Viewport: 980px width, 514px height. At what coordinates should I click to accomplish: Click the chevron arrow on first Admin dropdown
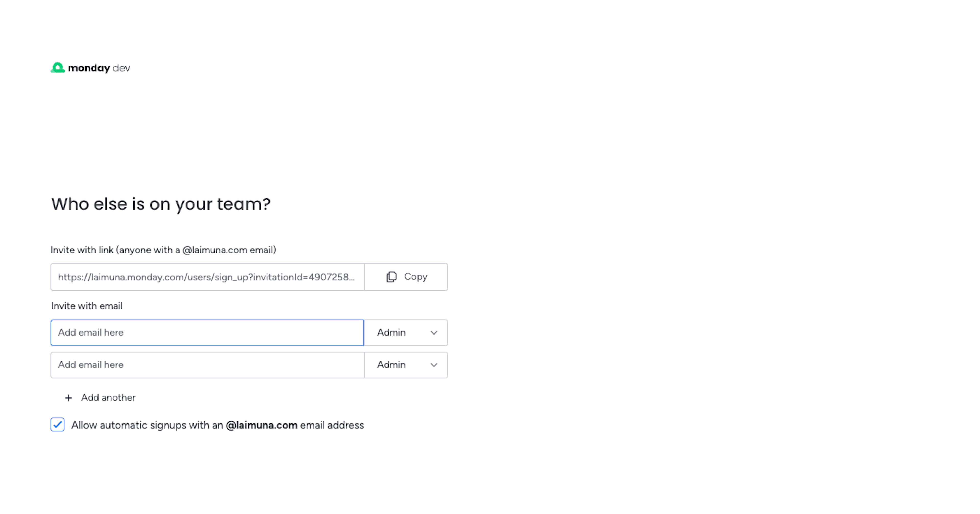pyautogui.click(x=434, y=333)
